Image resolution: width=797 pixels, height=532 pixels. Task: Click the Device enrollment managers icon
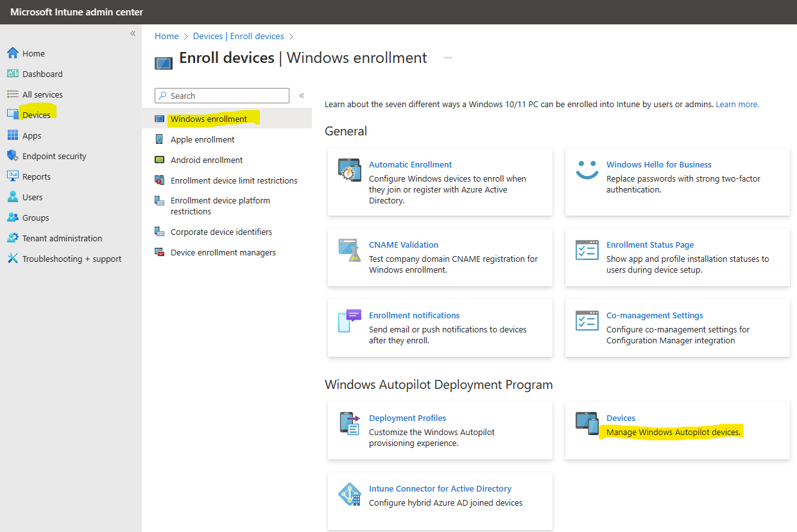tap(160, 252)
